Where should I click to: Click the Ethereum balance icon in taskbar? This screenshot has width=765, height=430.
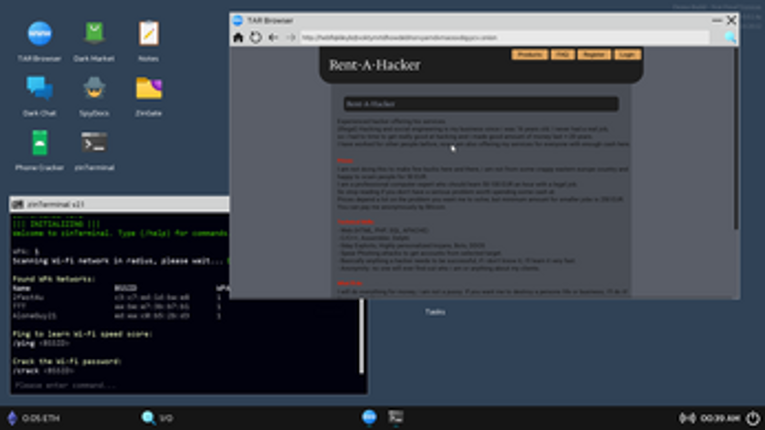point(12,418)
